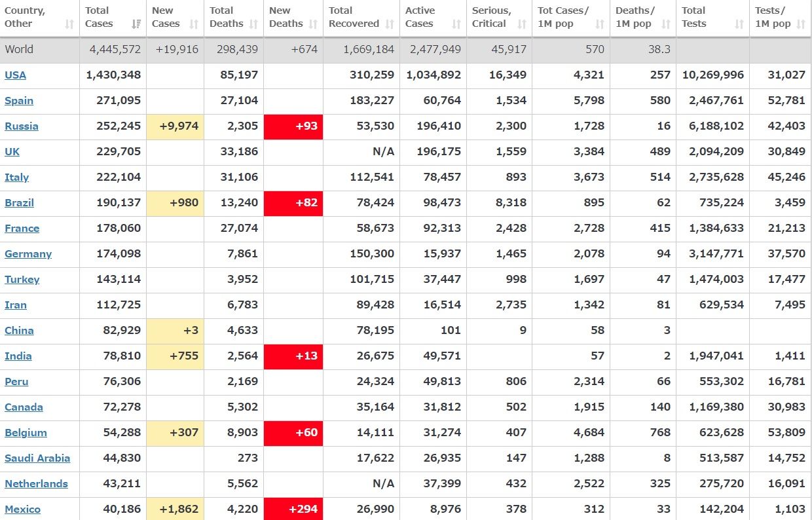
Task: Click Mexico's red +294 new deaths cell
Action: coord(293,509)
